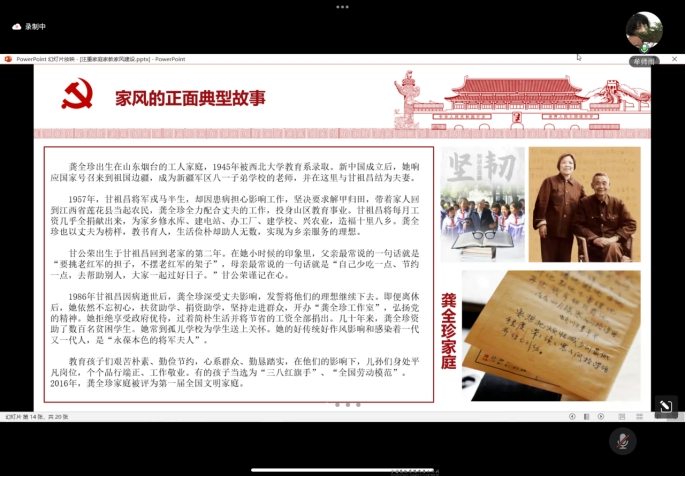Screen dimensions: 686x477
Task: Switch to normal view icon in status bar
Action: click(x=621, y=416)
